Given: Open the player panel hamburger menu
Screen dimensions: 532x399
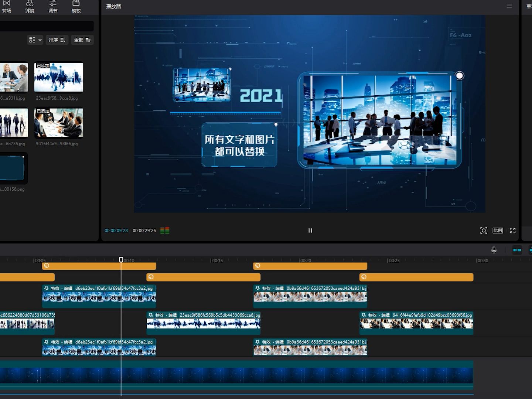Looking at the screenshot, I should click(509, 6).
